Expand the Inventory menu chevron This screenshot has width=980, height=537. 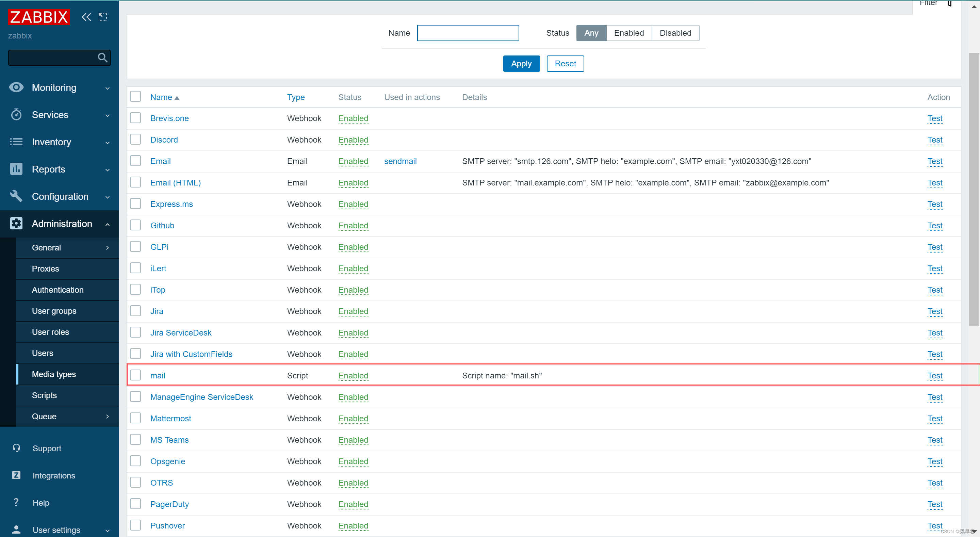pos(107,142)
